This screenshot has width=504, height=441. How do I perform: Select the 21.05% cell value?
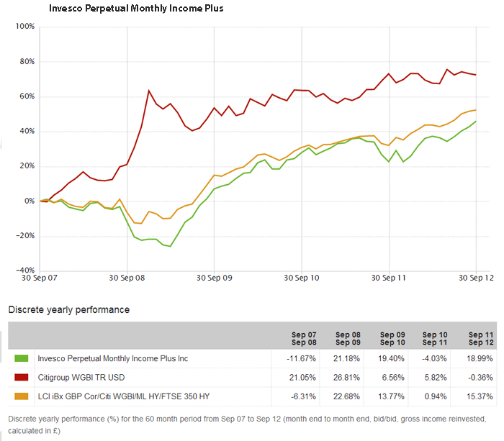[302, 378]
